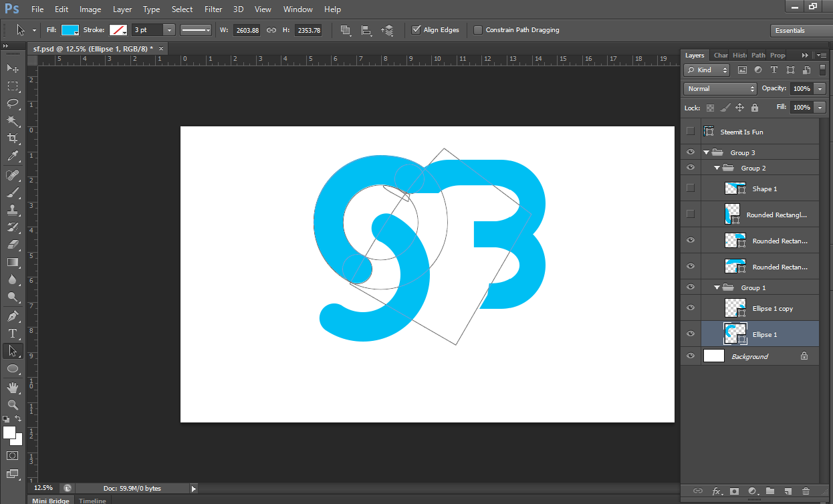This screenshot has height=504, width=833.
Task: Activate the Hand tool
Action: pyautogui.click(x=13, y=387)
